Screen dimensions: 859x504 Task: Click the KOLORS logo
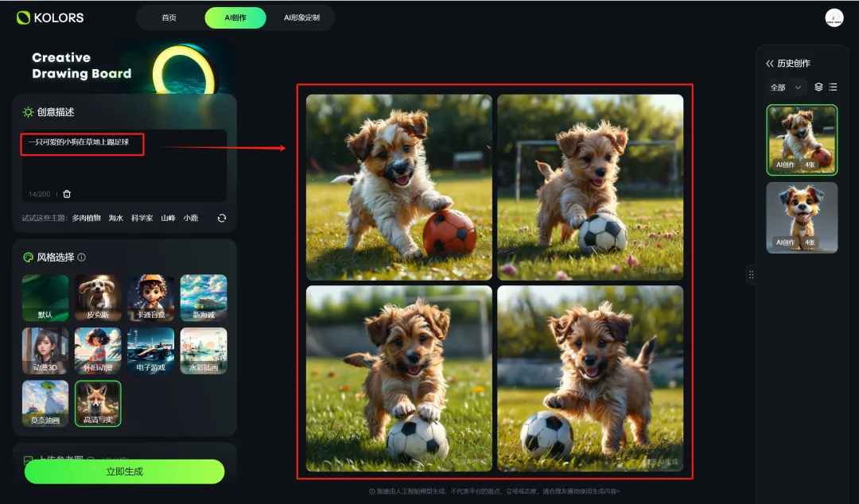(50, 17)
